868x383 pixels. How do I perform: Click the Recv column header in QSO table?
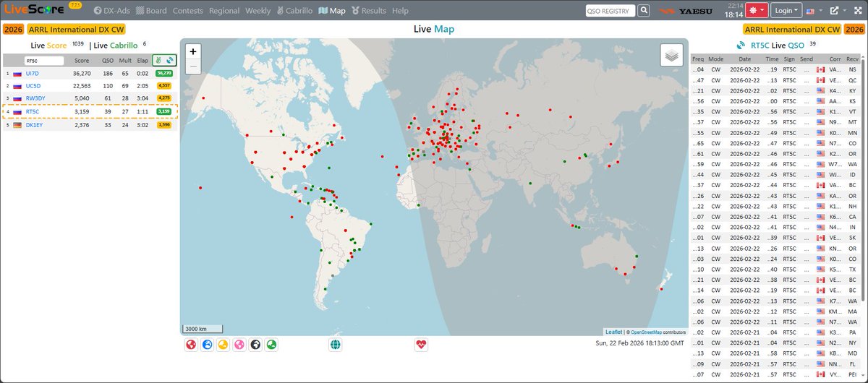(x=853, y=59)
